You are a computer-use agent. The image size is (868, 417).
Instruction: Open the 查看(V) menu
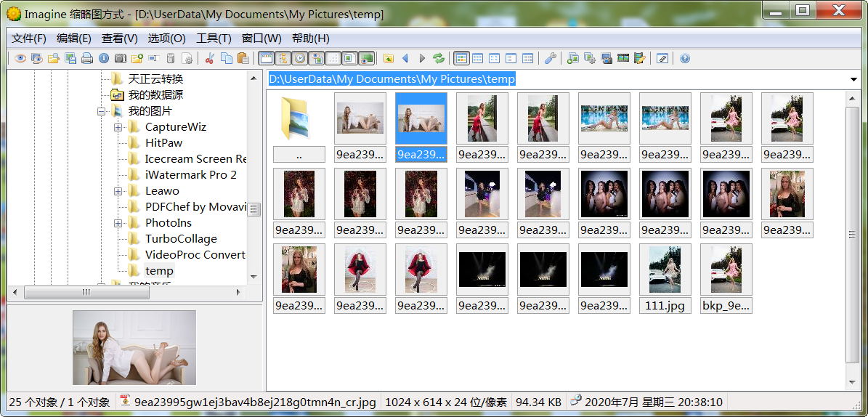[x=119, y=39]
